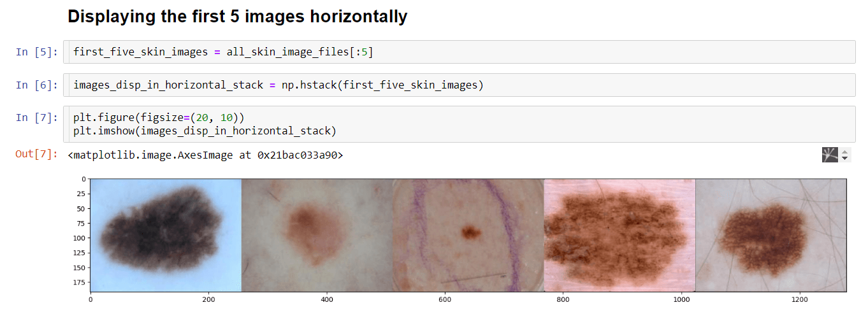
Task: Click the down arrow of the output stepper
Action: click(x=845, y=159)
